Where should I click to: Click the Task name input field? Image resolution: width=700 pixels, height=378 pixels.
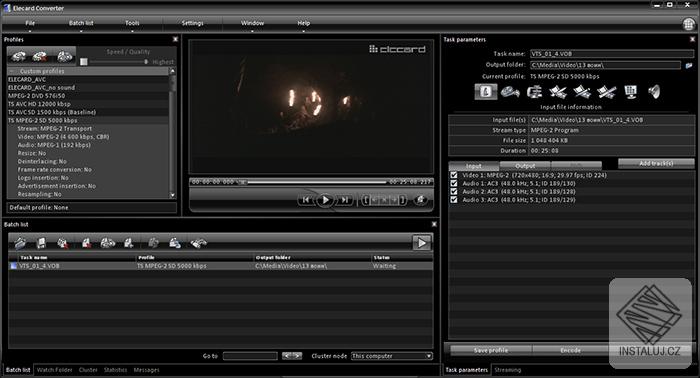(x=612, y=54)
